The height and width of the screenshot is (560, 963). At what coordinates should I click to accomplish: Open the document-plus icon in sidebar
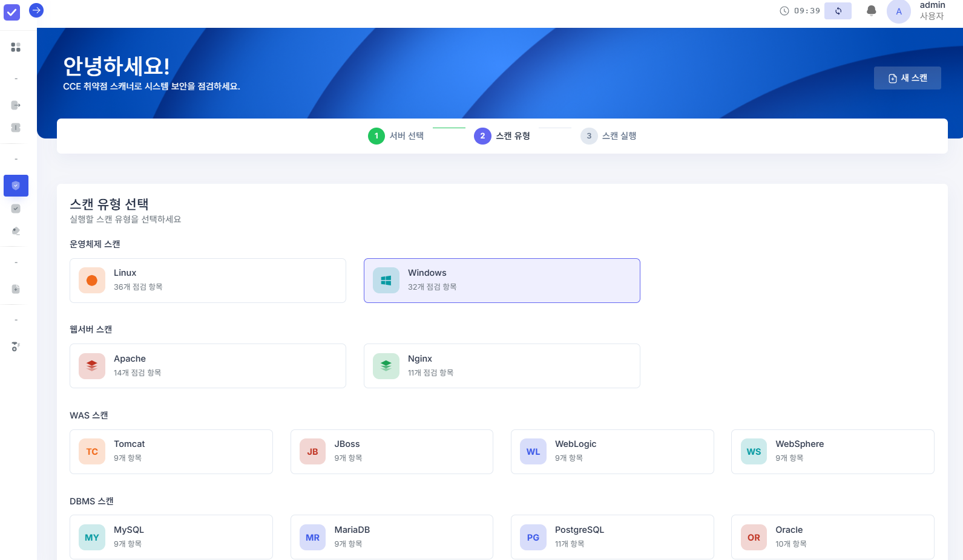click(x=16, y=289)
